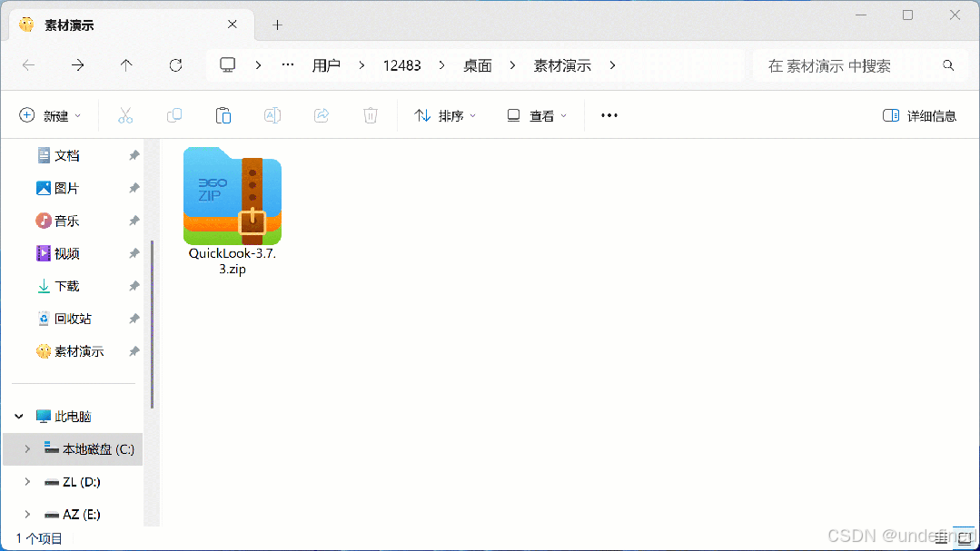Click the Copy icon in the toolbar
Screen dimensions: 980x551
(x=174, y=115)
